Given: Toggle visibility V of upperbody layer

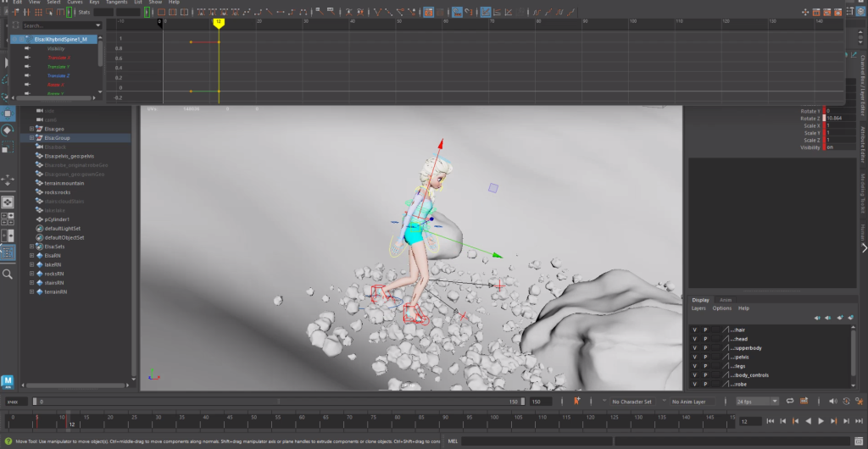Looking at the screenshot, I should pyautogui.click(x=695, y=348).
